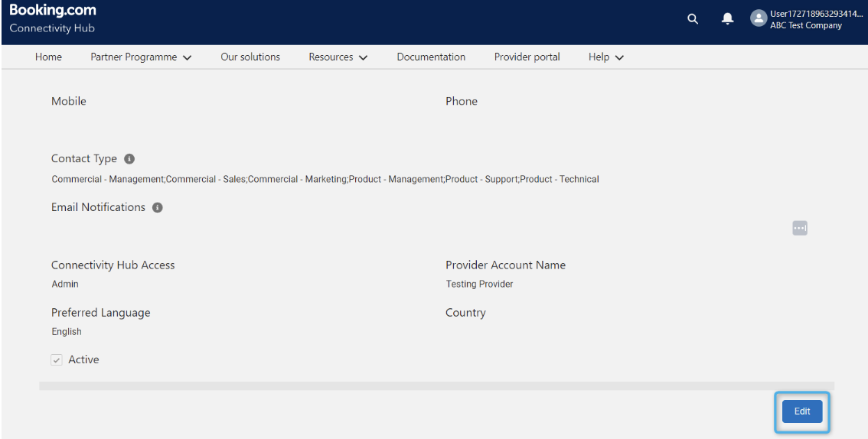Click the Booking.com logo
Screen dimensions: 868x439
click(53, 11)
